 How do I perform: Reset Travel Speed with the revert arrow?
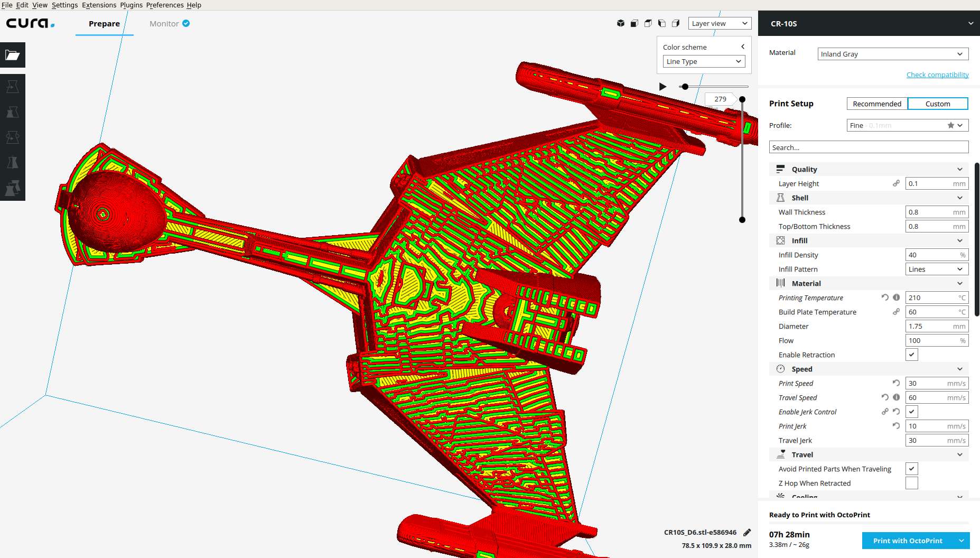pyautogui.click(x=885, y=397)
